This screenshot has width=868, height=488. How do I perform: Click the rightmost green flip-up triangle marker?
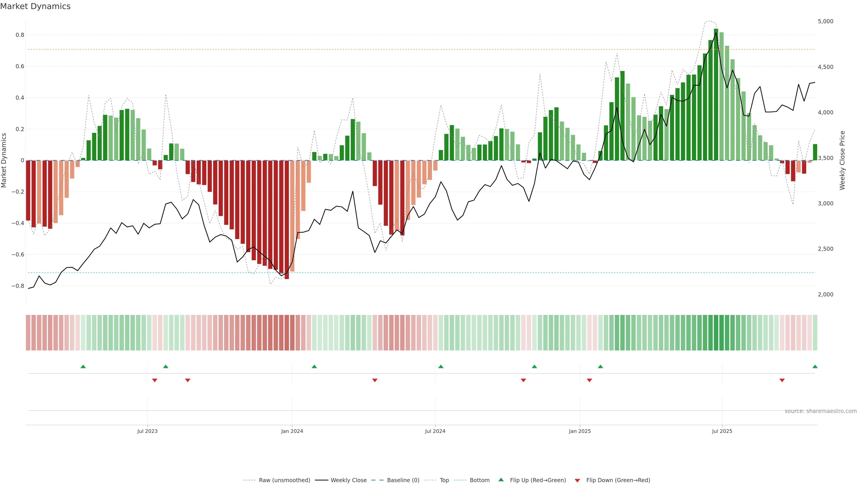pyautogui.click(x=815, y=366)
